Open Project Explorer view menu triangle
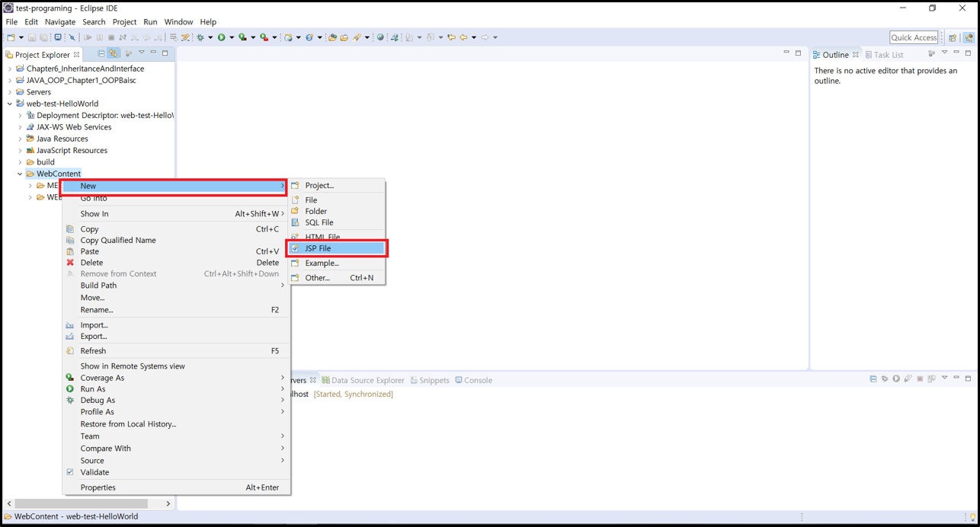 click(x=141, y=53)
